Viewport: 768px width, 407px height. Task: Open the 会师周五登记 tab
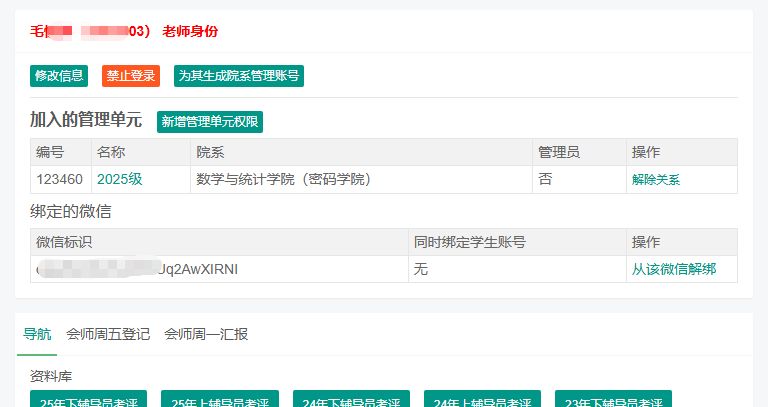(108, 334)
